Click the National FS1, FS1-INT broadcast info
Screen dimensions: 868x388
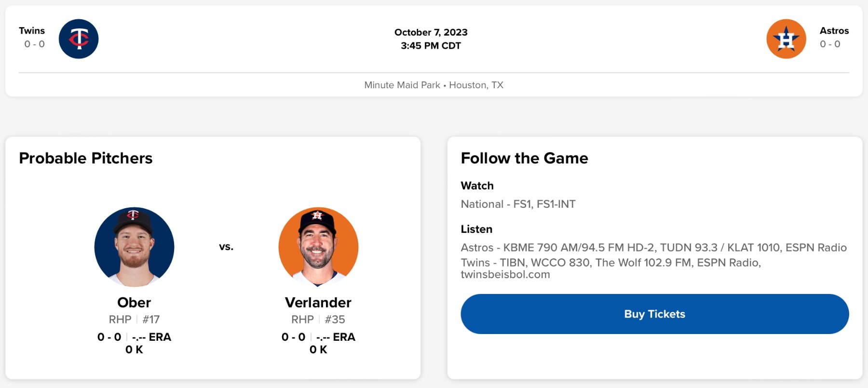(x=518, y=204)
